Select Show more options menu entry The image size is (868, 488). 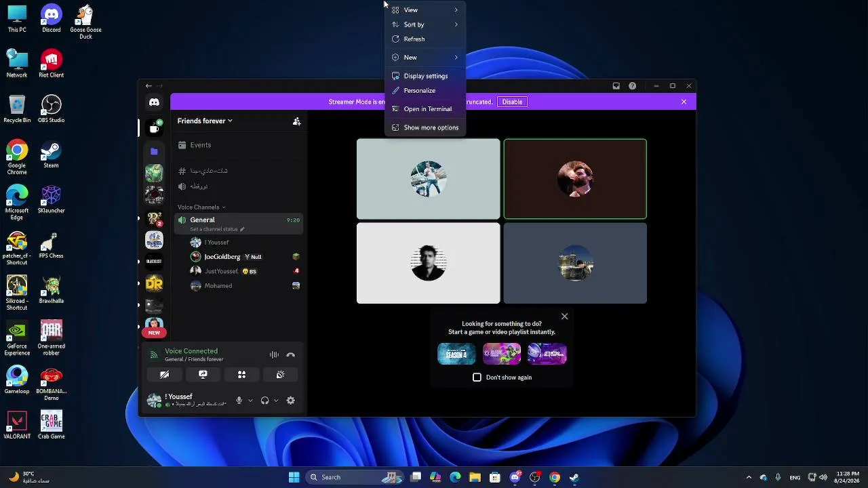pyautogui.click(x=425, y=127)
